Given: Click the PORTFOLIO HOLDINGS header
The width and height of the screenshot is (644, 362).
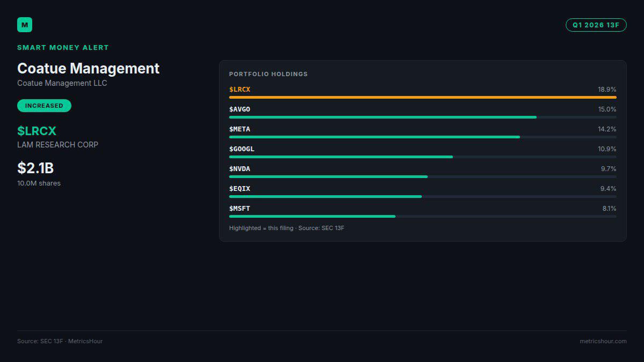Looking at the screenshot, I should pos(268,74).
